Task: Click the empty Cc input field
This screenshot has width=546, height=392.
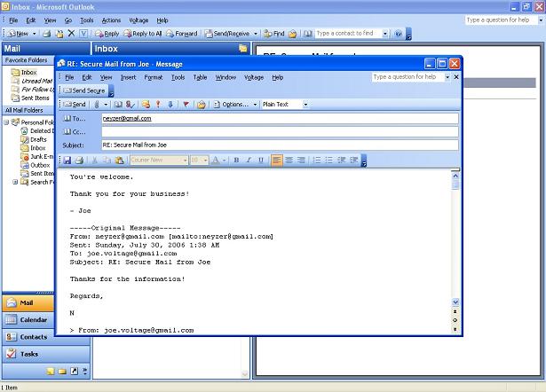Action: [x=280, y=132]
